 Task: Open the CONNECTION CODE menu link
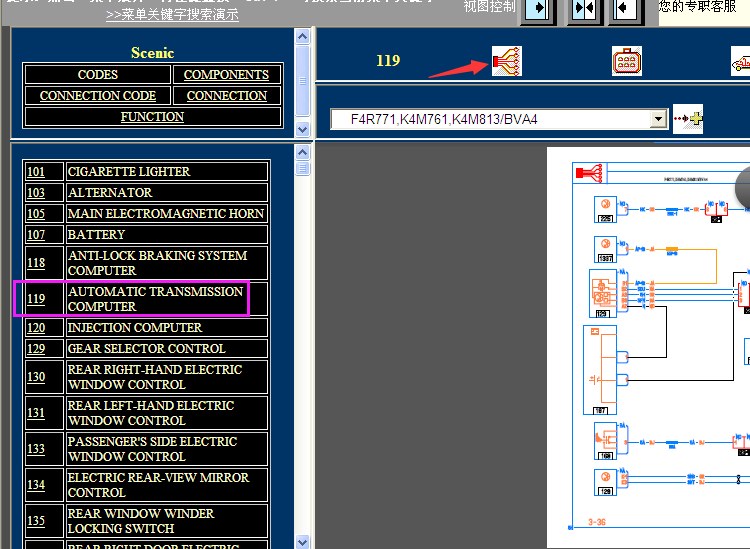coord(97,96)
